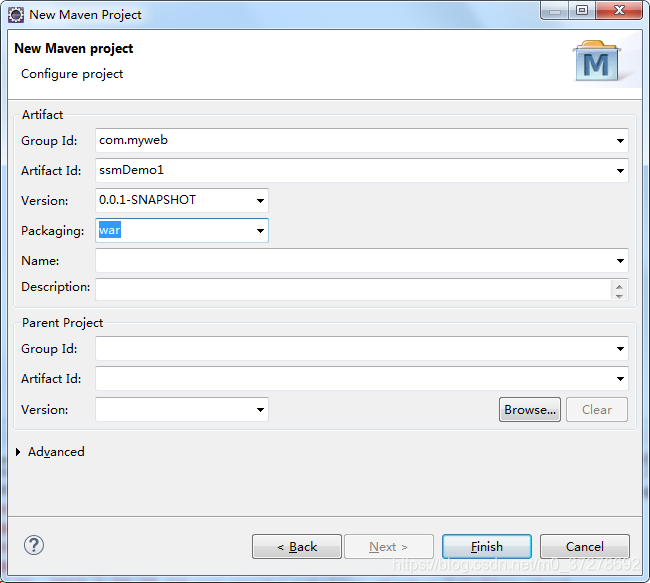Open the Artifact Group Id dropdown arrow
The width and height of the screenshot is (650, 583).
pos(620,141)
